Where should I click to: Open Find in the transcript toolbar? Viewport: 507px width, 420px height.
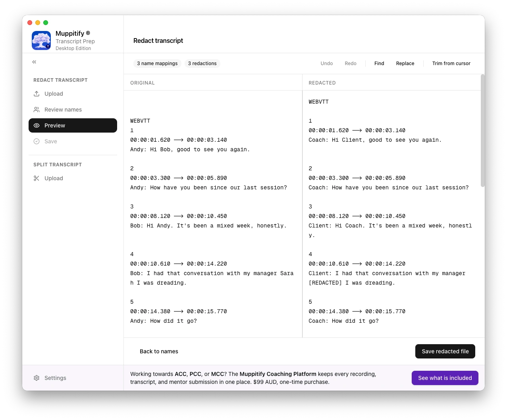pyautogui.click(x=379, y=64)
